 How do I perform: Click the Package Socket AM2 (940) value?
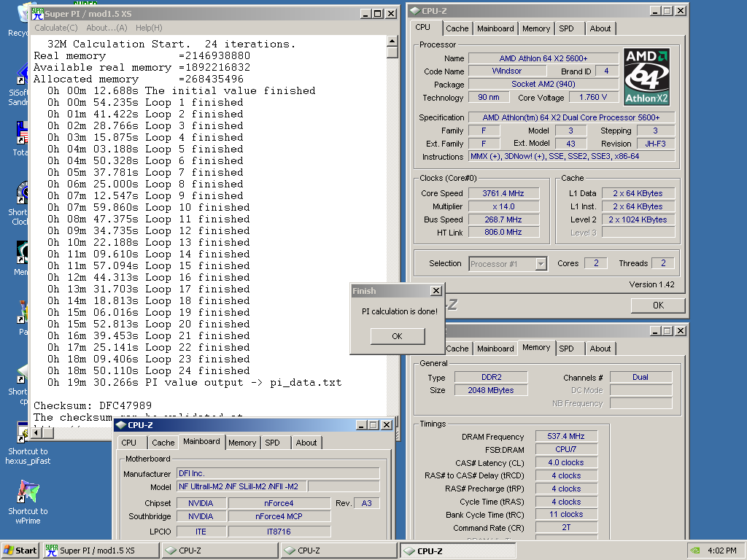click(543, 84)
